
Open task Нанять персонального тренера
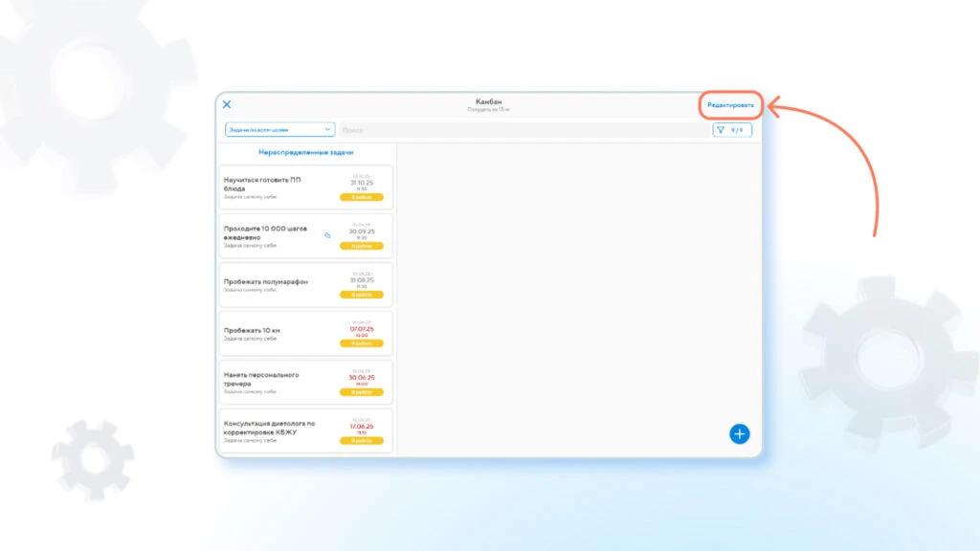tap(305, 383)
